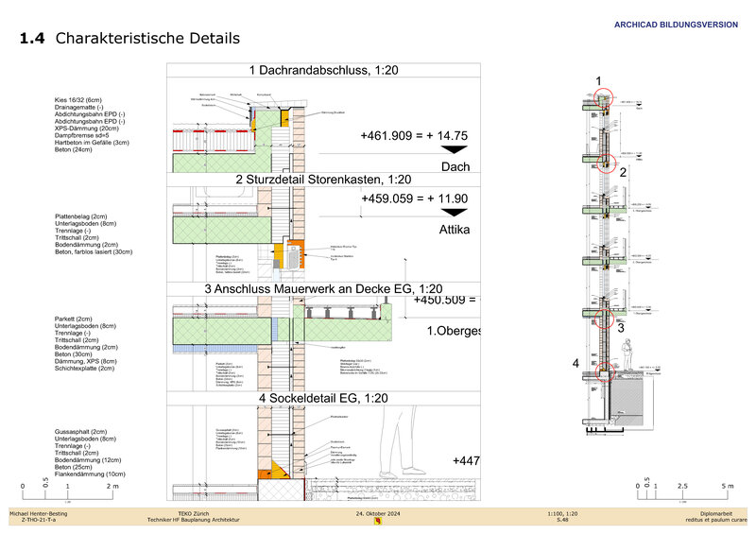Select the '1 Dachrandabschluss, 1:20' title
The height and width of the screenshot is (534, 756).
click(323, 70)
